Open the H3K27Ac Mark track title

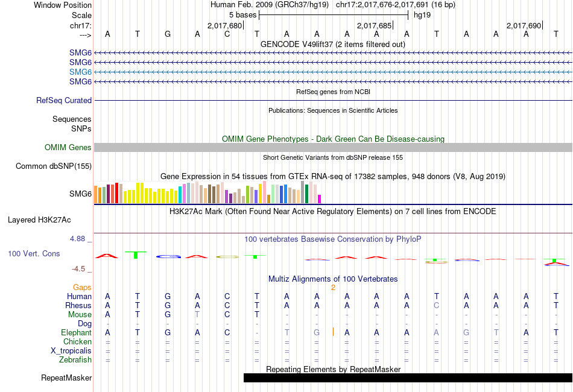pos(333,211)
